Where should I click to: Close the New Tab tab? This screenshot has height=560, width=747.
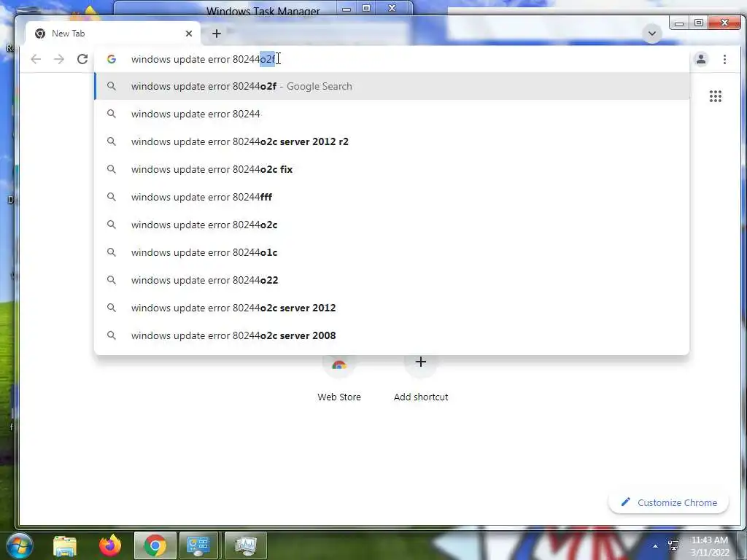point(189,34)
